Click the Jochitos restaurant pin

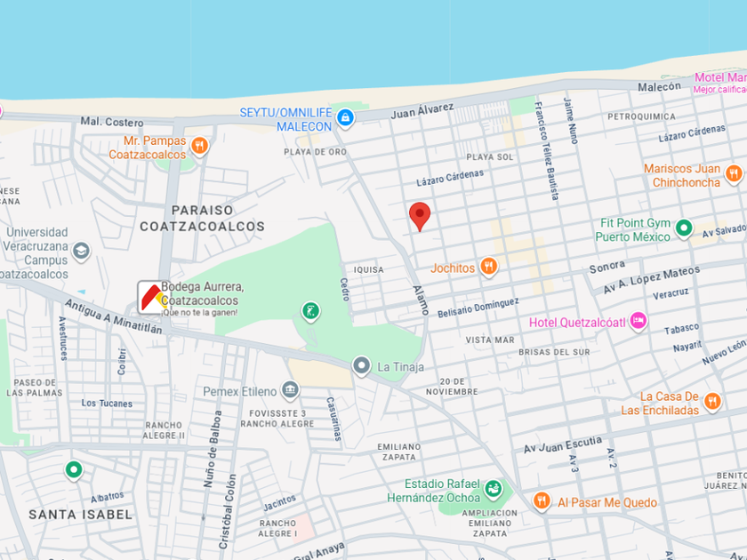pos(489,268)
